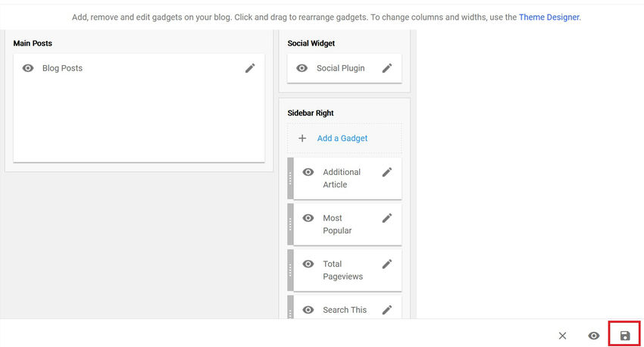Image resolution: width=644 pixels, height=347 pixels.
Task: Click Add a Gadget in Sidebar Right
Action: 342,139
